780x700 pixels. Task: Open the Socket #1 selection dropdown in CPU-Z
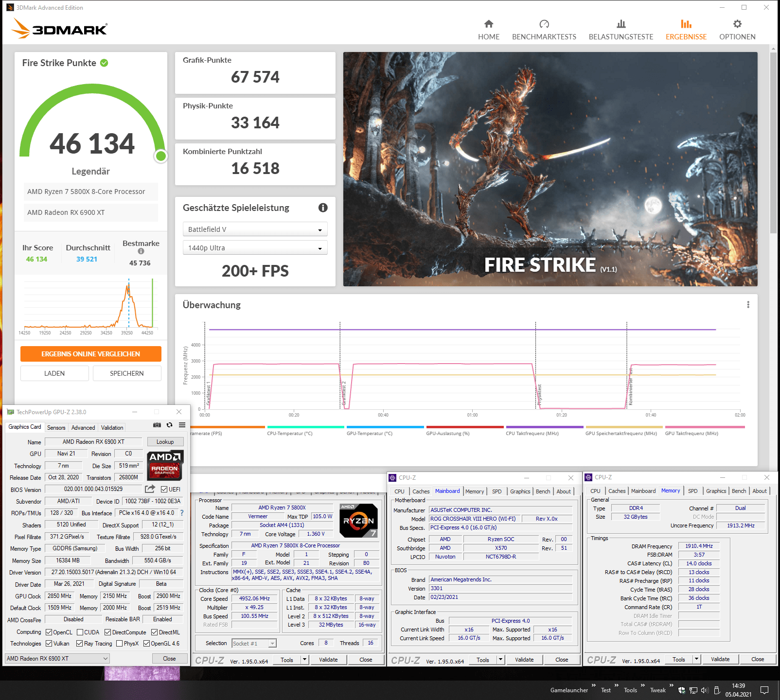(254, 644)
